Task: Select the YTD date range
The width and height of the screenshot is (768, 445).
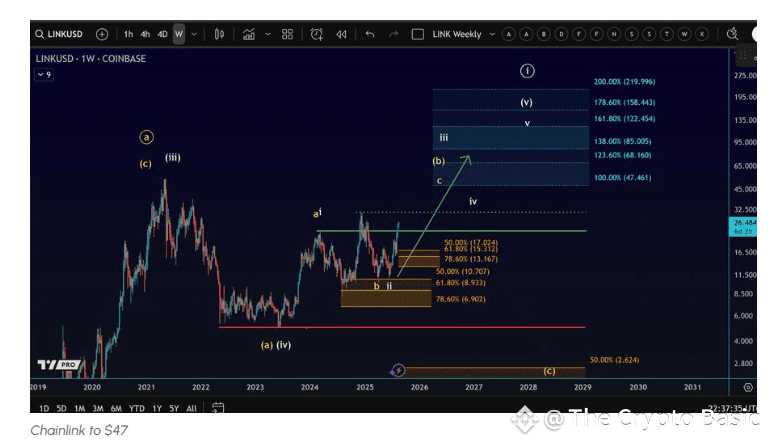Action: pyautogui.click(x=137, y=408)
